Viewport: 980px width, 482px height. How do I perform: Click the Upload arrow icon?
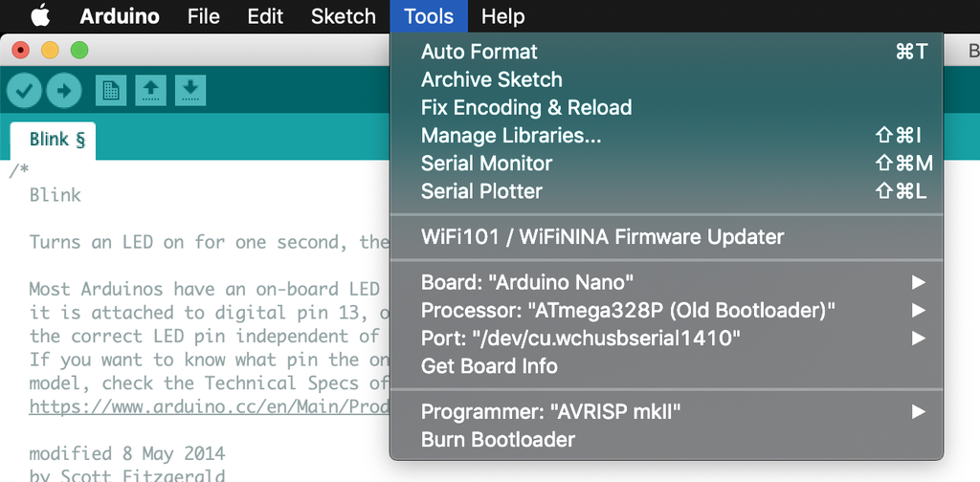pos(64,91)
